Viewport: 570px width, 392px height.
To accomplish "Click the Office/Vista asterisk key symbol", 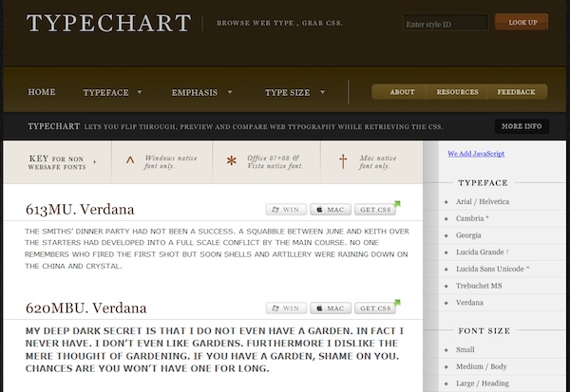I will click(x=230, y=161).
